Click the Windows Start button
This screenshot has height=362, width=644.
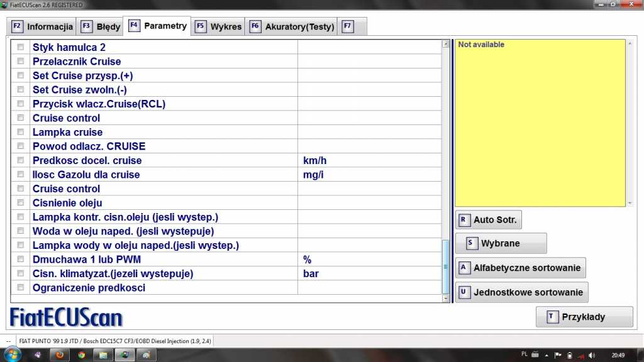(x=12, y=354)
